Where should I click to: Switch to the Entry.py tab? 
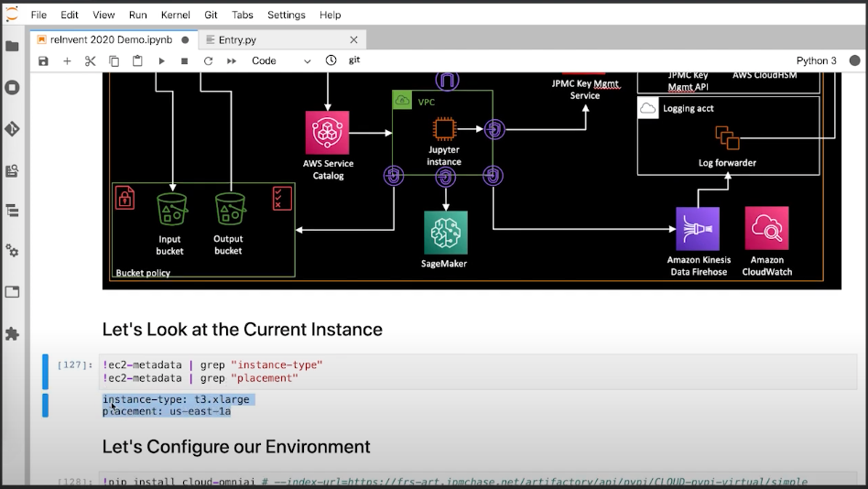tap(237, 39)
